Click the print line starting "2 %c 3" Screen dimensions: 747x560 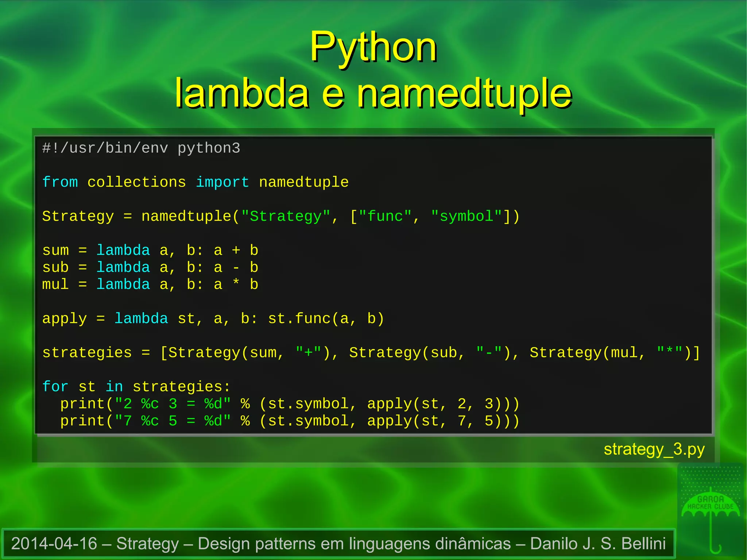pos(290,404)
